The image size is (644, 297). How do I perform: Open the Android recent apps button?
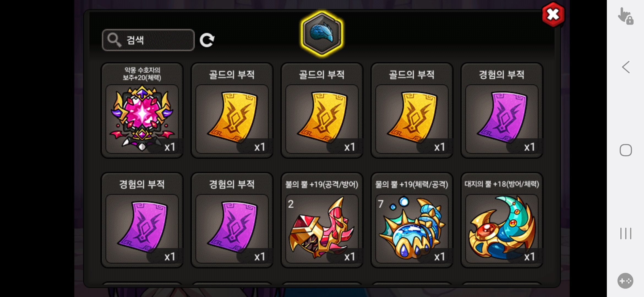pos(626,233)
